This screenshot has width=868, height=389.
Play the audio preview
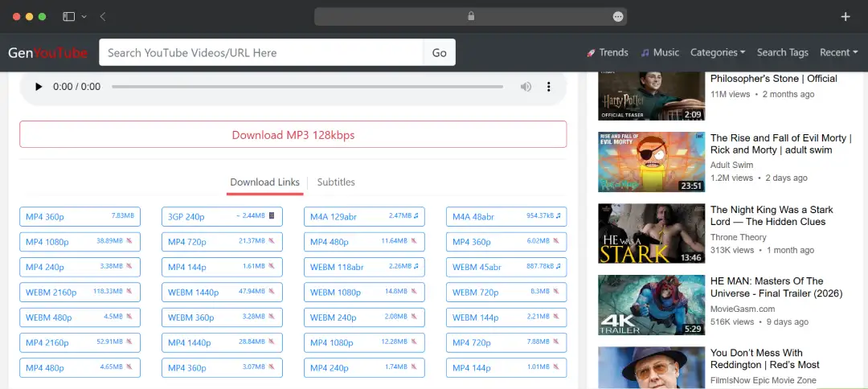[x=39, y=87]
